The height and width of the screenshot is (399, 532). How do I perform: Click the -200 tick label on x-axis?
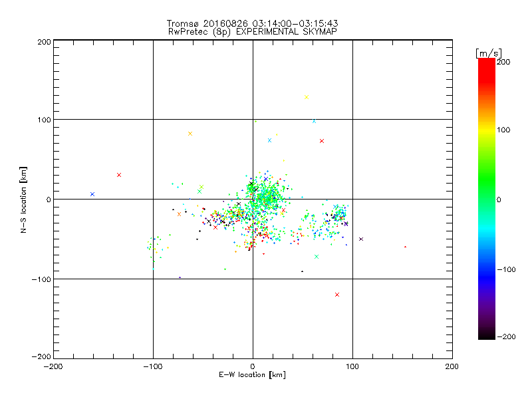tap(53, 366)
